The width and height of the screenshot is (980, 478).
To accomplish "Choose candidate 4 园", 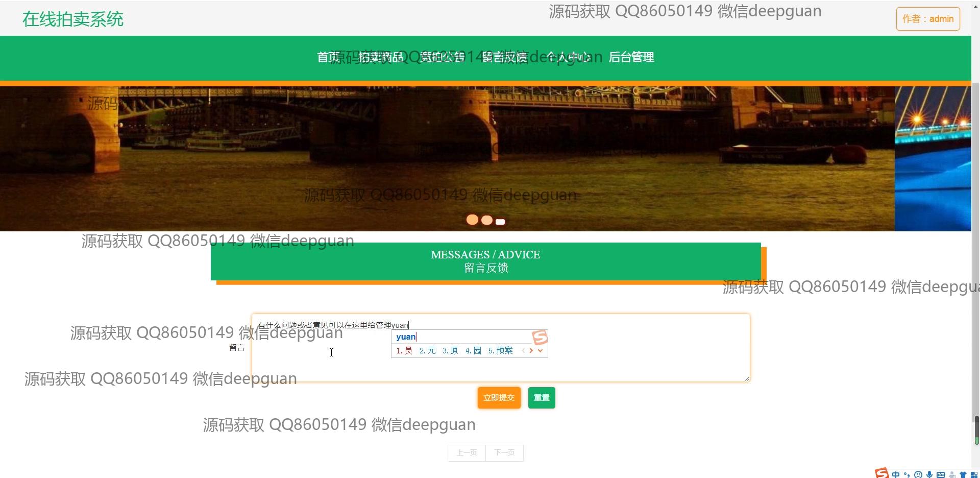I will coord(473,350).
